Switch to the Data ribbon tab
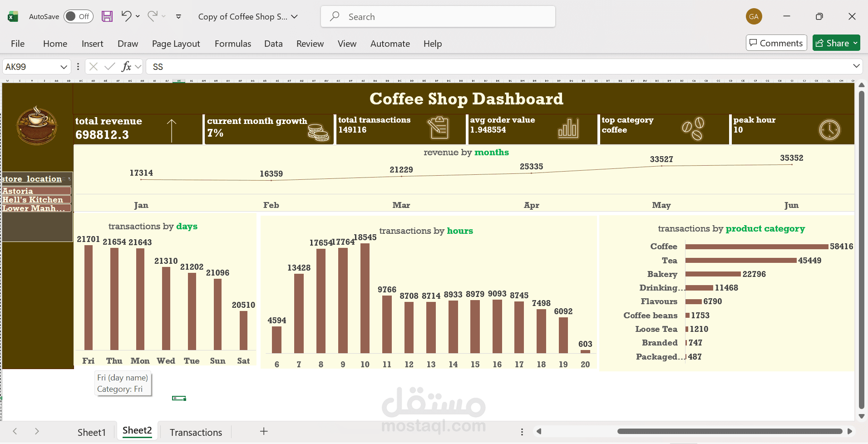This screenshot has width=868, height=444. [x=273, y=44]
